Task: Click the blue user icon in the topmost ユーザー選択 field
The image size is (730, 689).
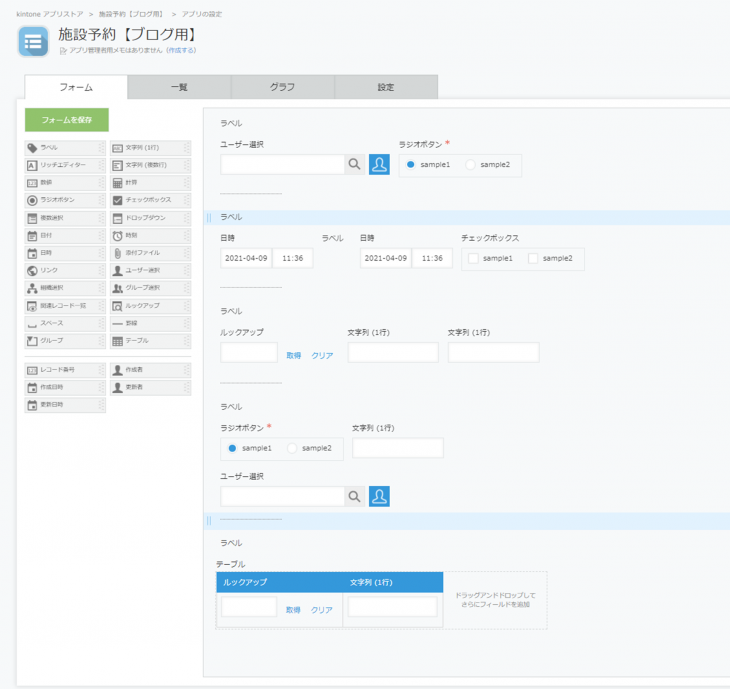Action: tap(379, 164)
